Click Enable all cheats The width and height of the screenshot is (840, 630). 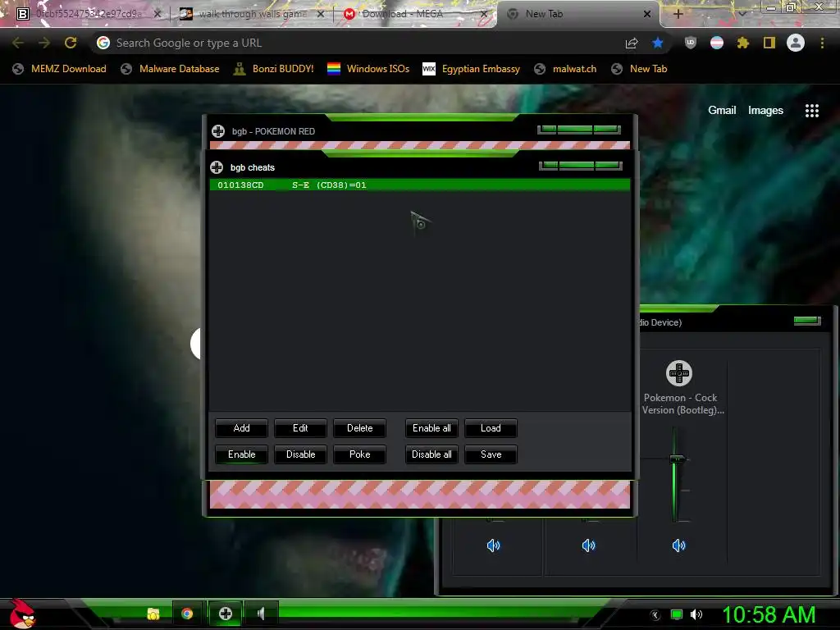coord(431,428)
